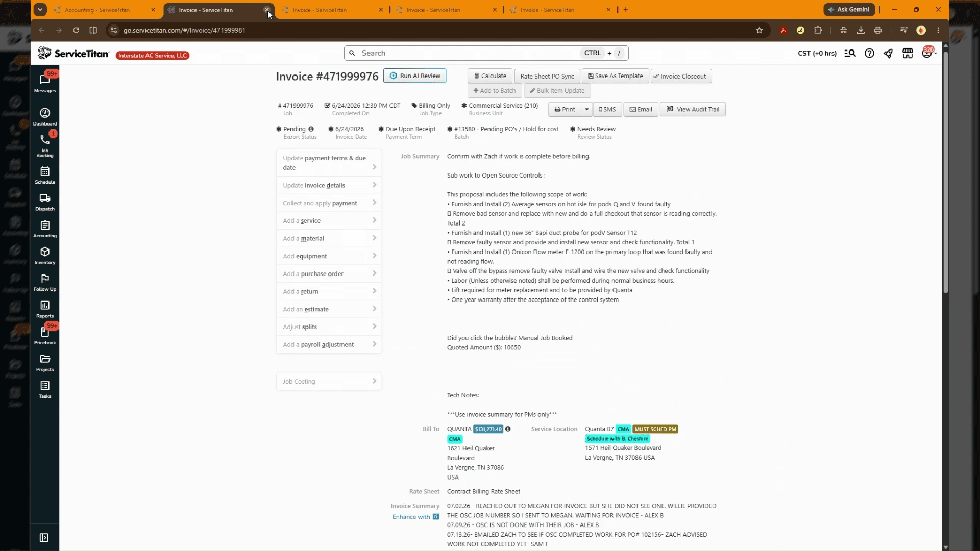This screenshot has height=551, width=980.
Task: Expand Update invoice details
Action: pos(329,185)
